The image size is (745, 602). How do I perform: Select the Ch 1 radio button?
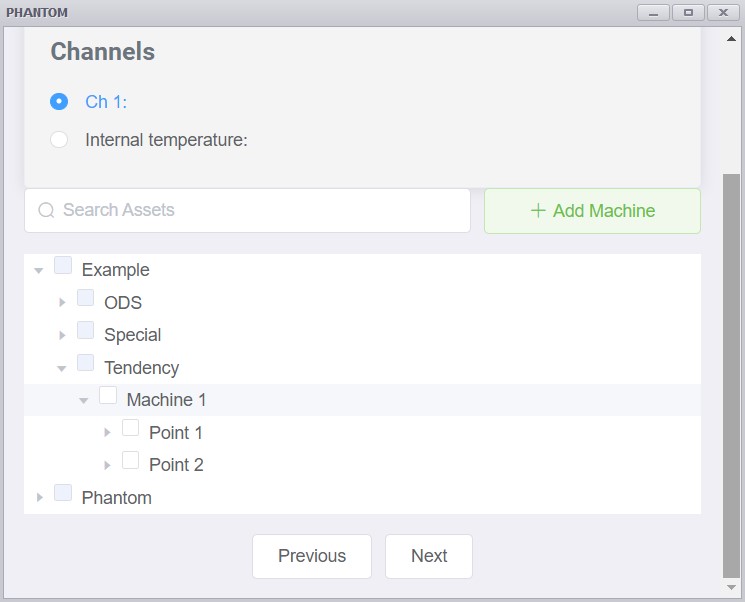(59, 102)
